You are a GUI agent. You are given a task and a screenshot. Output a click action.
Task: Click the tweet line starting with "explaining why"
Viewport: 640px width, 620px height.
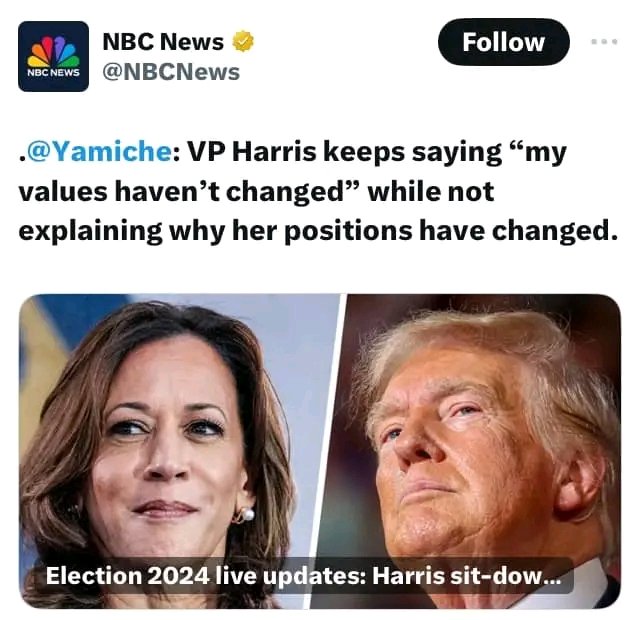coord(318,231)
